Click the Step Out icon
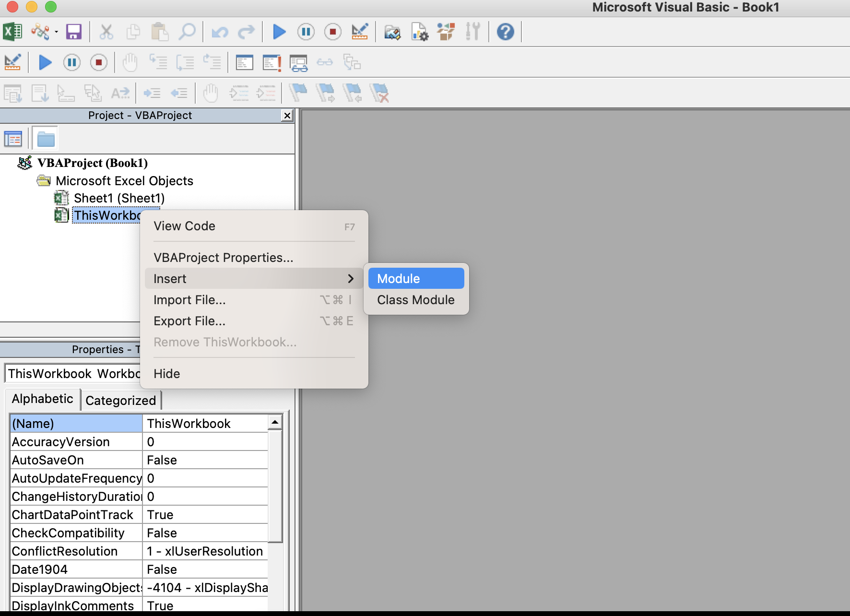The image size is (850, 616). click(212, 62)
